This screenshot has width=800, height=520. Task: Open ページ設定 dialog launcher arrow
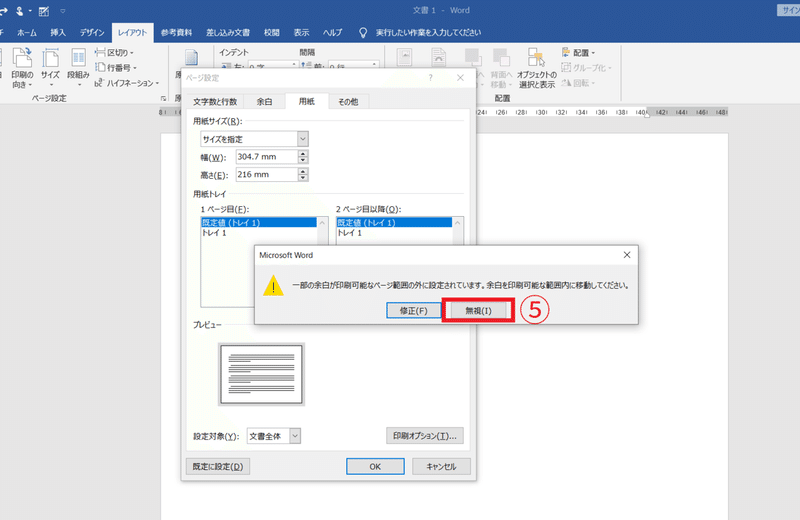(x=163, y=98)
